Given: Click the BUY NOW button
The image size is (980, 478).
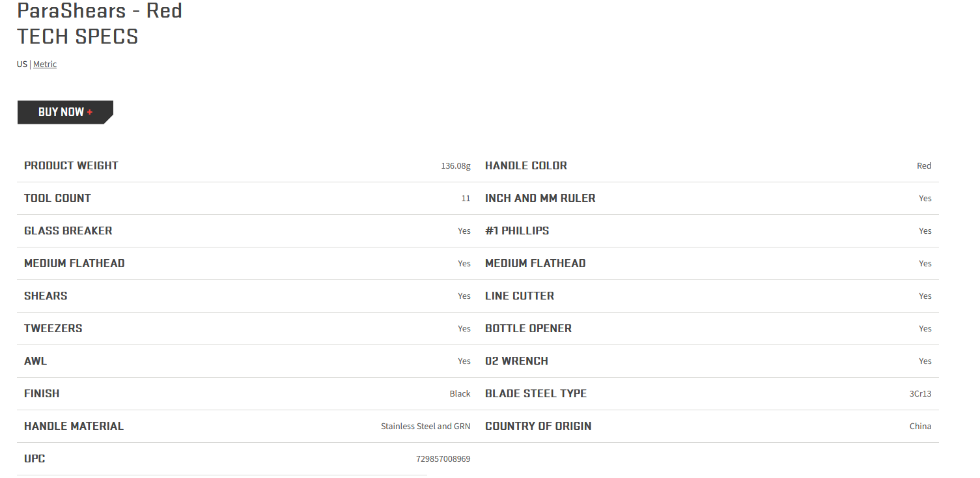Looking at the screenshot, I should pyautogui.click(x=65, y=112).
